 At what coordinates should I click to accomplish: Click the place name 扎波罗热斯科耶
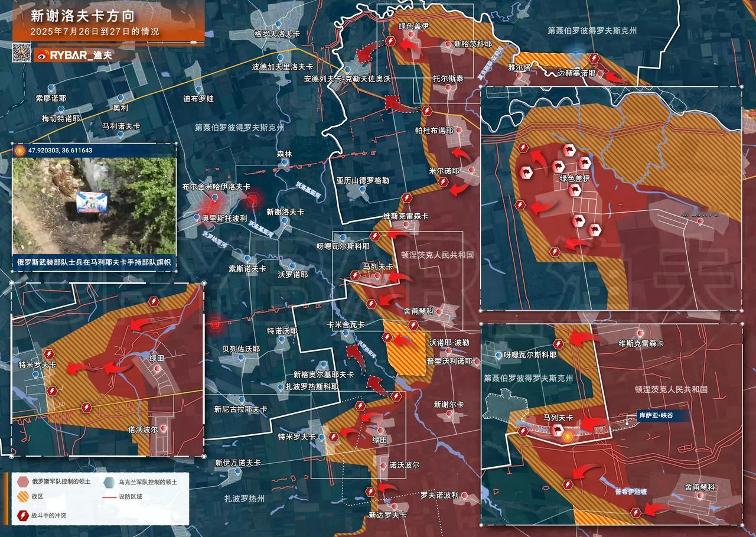click(x=311, y=387)
